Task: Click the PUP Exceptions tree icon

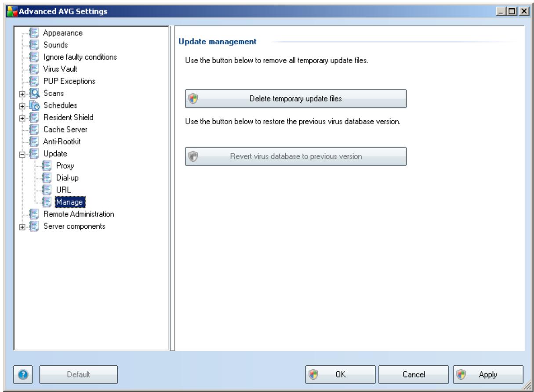Action: point(34,81)
